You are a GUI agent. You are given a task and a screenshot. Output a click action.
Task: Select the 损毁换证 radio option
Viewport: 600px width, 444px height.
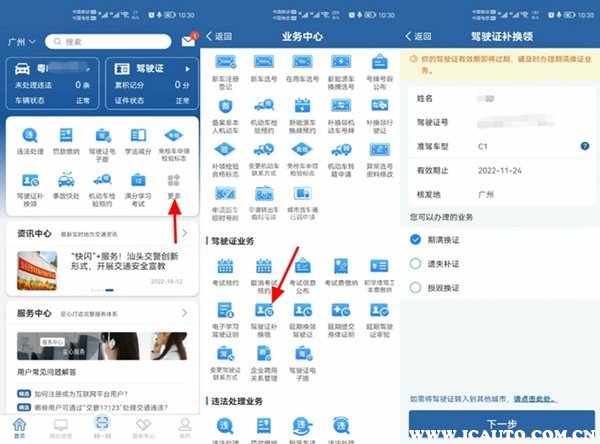416,286
